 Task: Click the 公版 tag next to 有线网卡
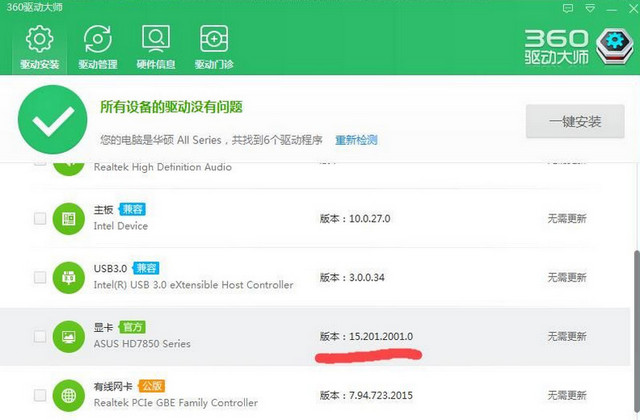pyautogui.click(x=152, y=386)
